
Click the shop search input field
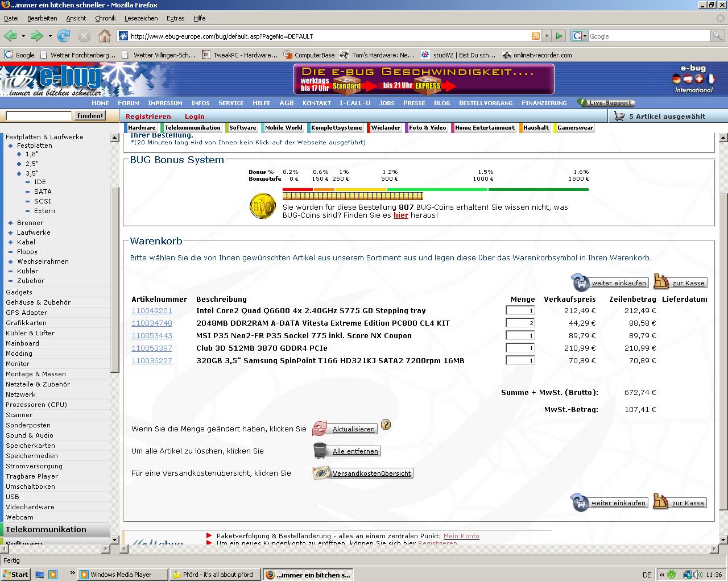39,116
